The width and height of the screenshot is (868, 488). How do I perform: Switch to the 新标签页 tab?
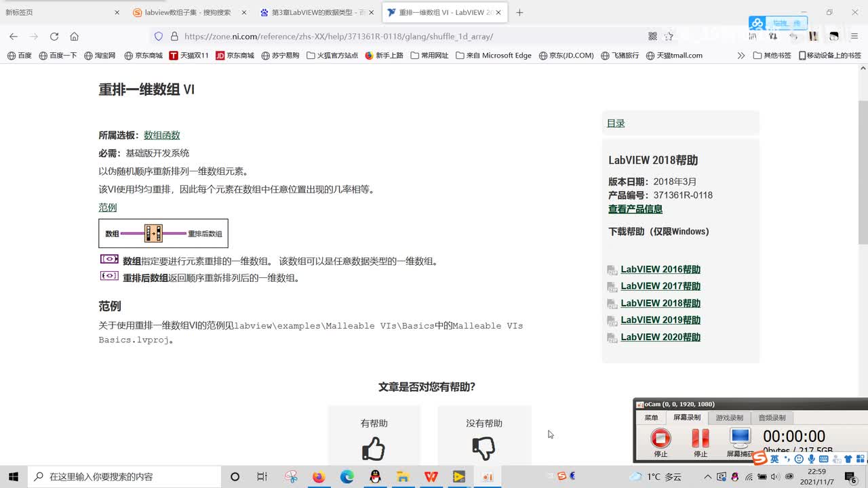pyautogui.click(x=61, y=12)
